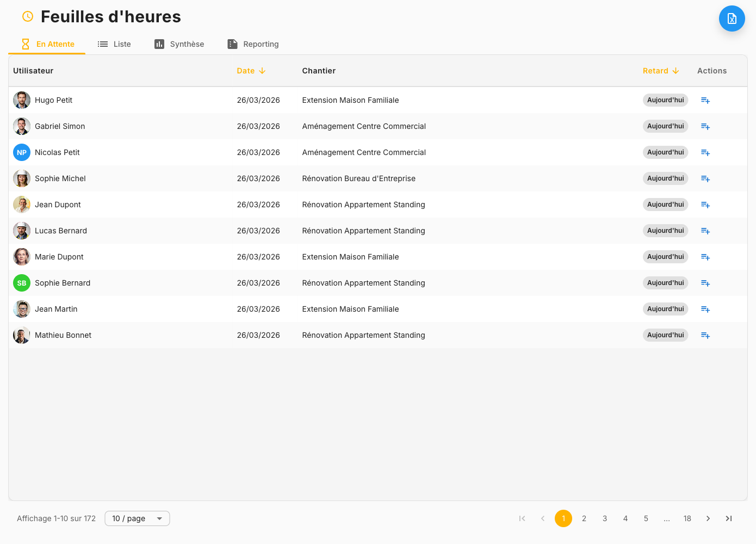Jump to page 18
This screenshot has height=544, width=756.
click(687, 518)
